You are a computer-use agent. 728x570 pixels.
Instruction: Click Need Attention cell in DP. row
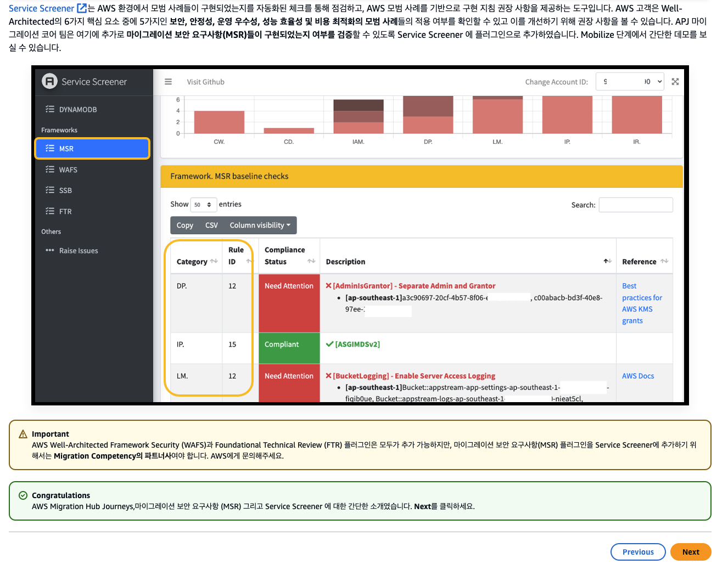[289, 303]
